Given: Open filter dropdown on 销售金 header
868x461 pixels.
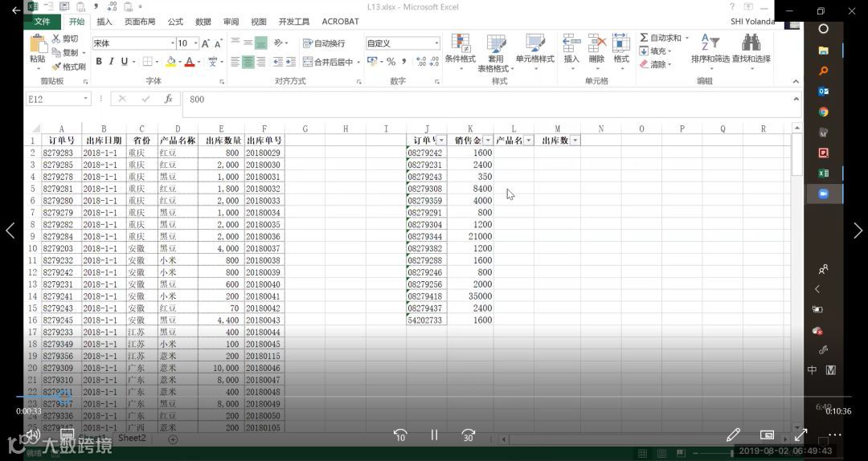Looking at the screenshot, I should pos(488,141).
